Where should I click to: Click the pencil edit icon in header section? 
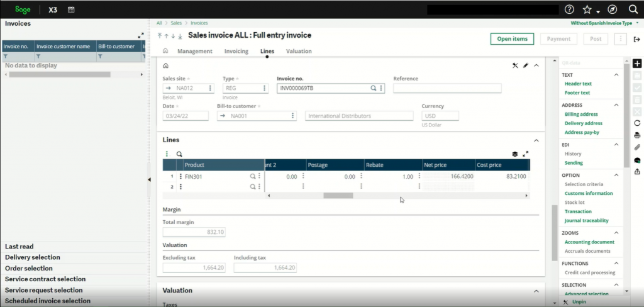tap(526, 65)
